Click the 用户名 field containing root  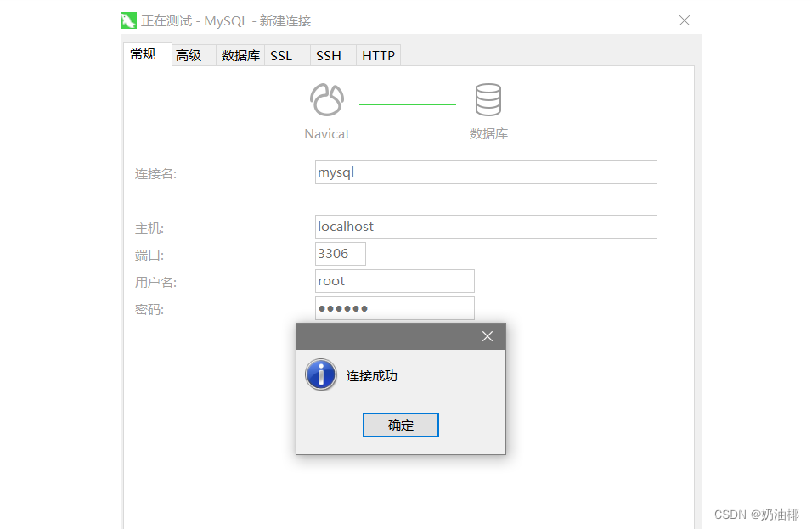[395, 281]
